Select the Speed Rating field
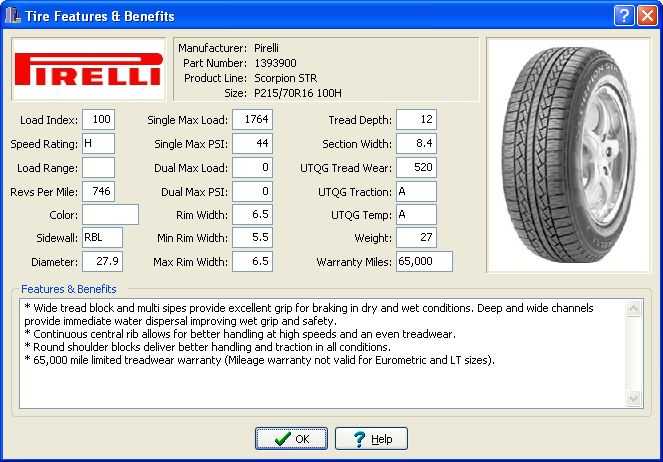663x462 pixels. 98,144
